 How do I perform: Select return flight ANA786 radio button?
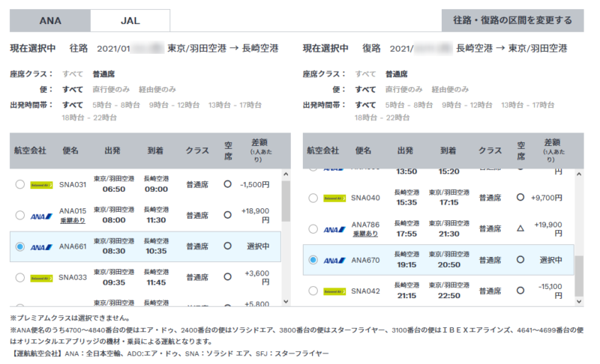[x=313, y=228]
